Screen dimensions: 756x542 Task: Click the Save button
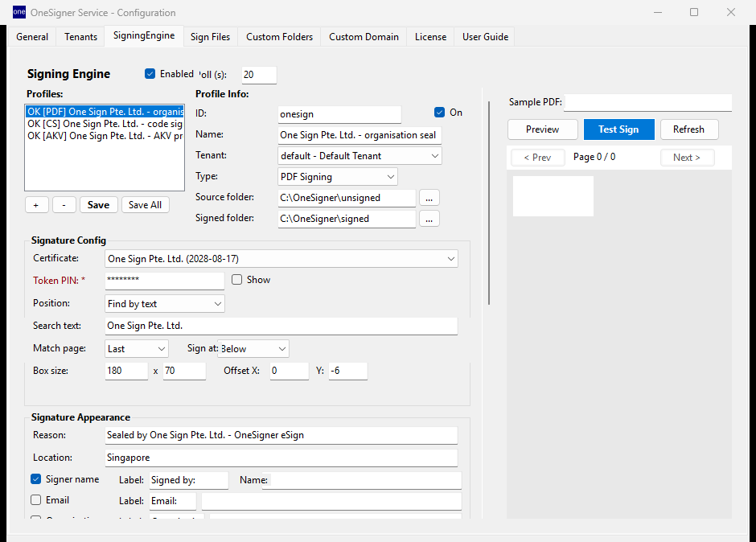98,205
